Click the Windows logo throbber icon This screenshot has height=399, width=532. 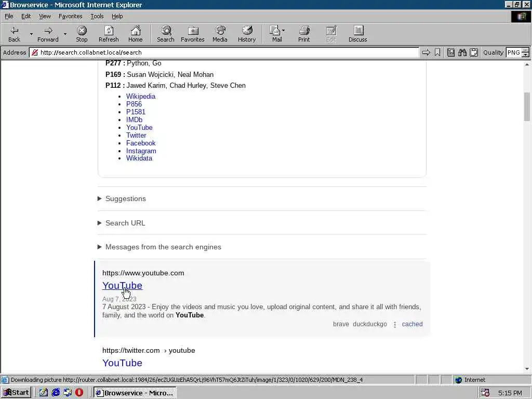coord(521,17)
